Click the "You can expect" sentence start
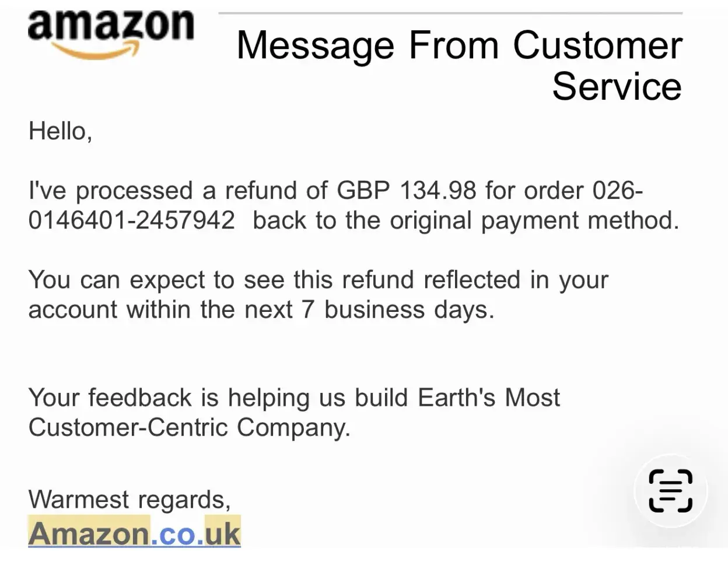 (117, 280)
